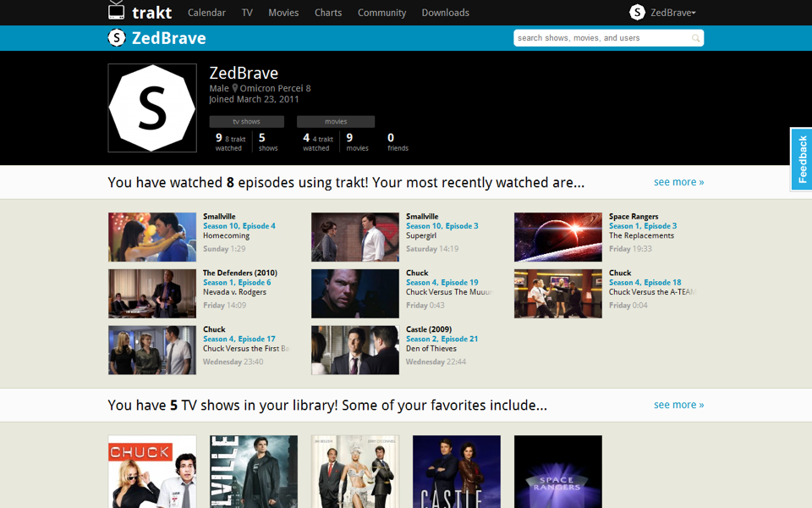This screenshot has height=508, width=812.
Task: Click the search magnifier icon
Action: [695, 38]
